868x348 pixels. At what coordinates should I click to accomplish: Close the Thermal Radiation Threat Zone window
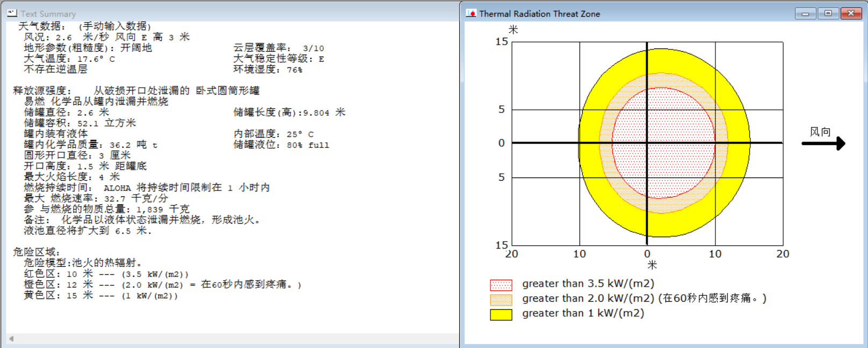point(851,13)
